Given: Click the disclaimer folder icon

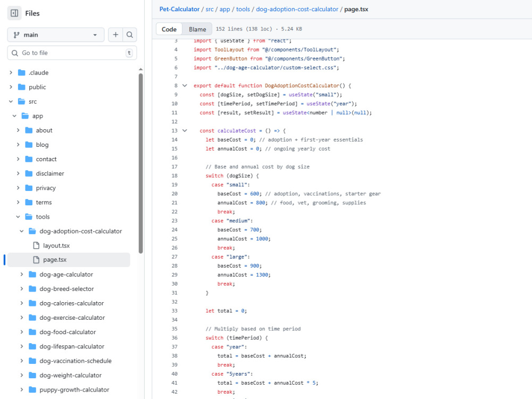Looking at the screenshot, I should point(29,173).
